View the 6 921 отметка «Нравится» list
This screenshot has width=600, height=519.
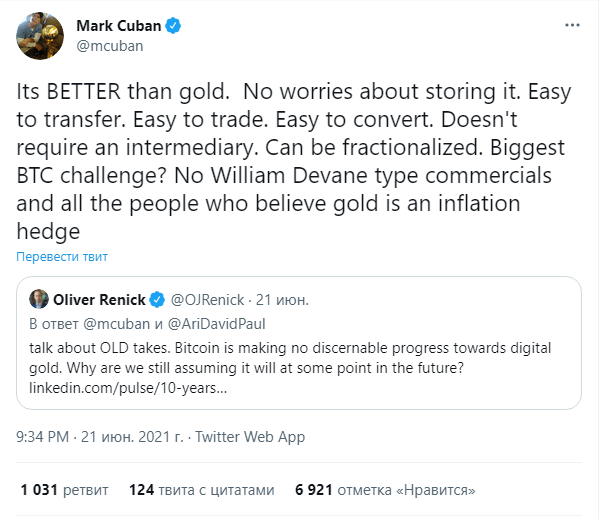[x=385, y=490]
